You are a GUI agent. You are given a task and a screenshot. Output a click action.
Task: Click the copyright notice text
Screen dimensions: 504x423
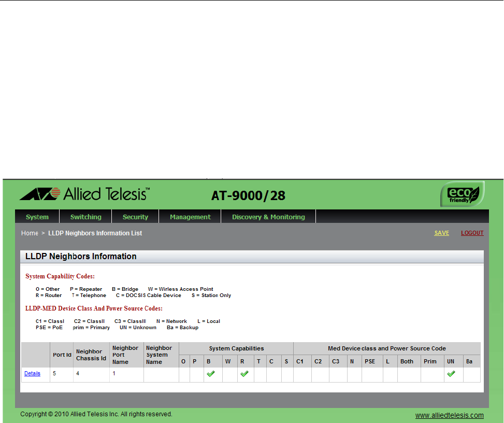(96, 414)
